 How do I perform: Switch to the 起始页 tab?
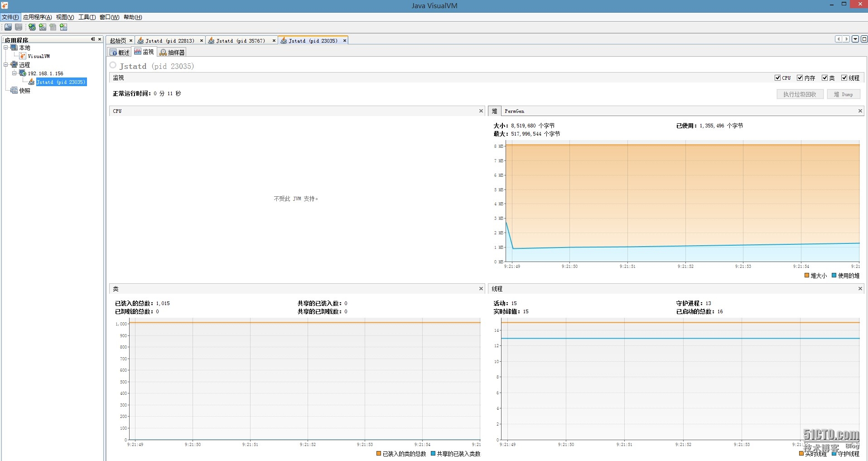118,41
